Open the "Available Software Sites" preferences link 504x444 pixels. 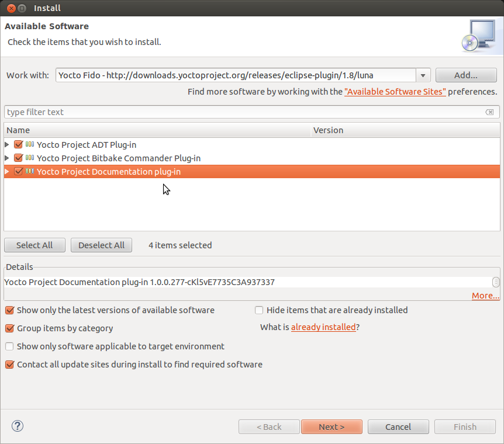pos(395,92)
